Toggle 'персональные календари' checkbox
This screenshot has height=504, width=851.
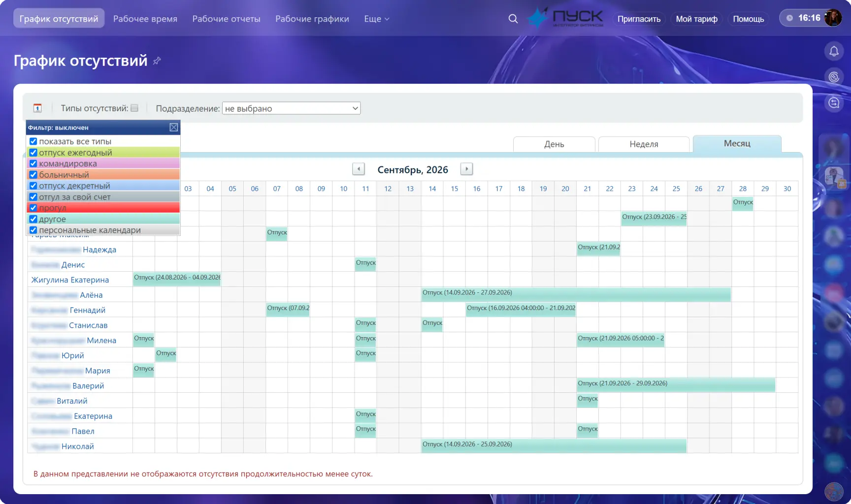[x=33, y=230]
